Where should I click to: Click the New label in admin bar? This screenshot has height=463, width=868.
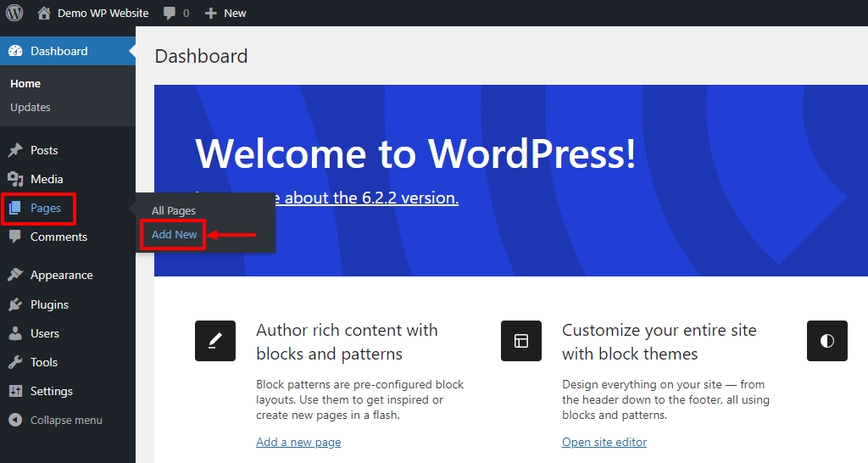click(235, 13)
